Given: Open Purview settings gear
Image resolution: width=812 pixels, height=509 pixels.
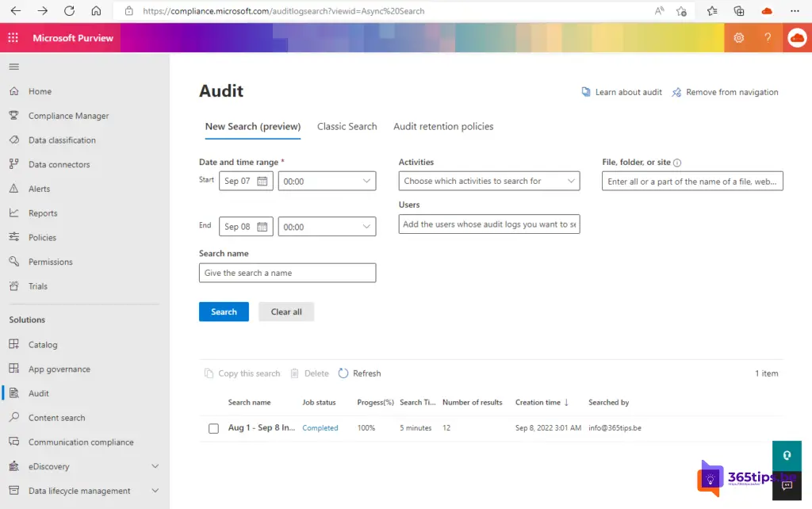Looking at the screenshot, I should 739,38.
